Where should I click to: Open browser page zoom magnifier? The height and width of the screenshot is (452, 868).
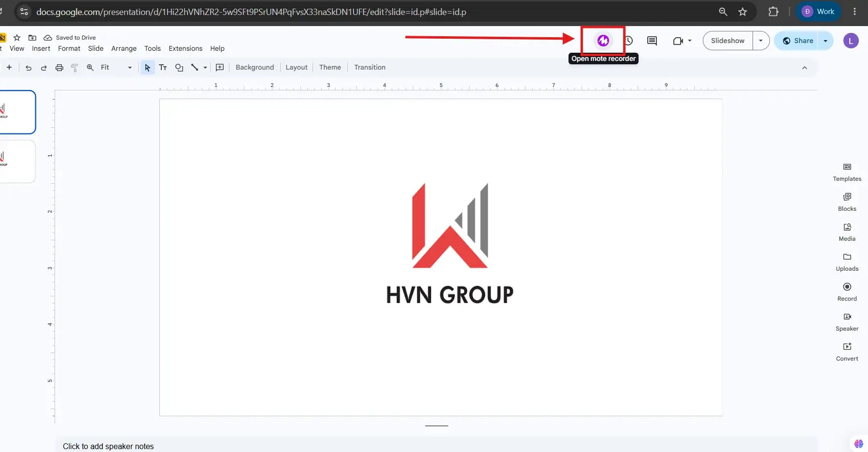pyautogui.click(x=723, y=12)
